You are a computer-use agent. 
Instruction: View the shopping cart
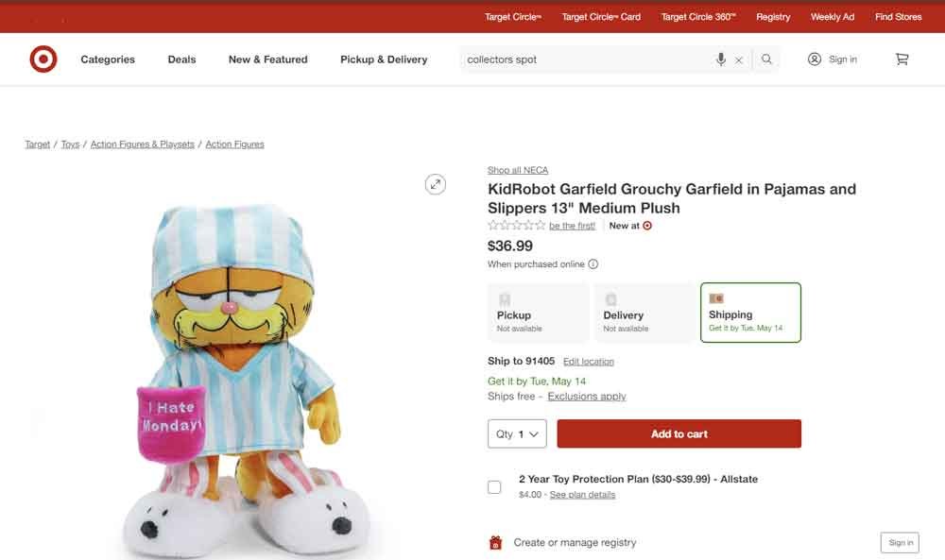point(902,59)
